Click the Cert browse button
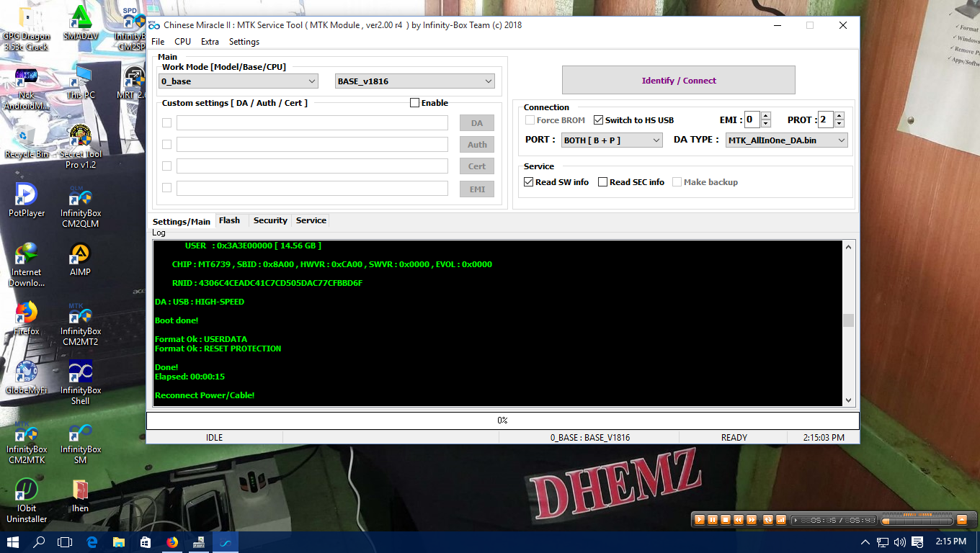Viewport: 980px width, 553px height. tap(477, 166)
